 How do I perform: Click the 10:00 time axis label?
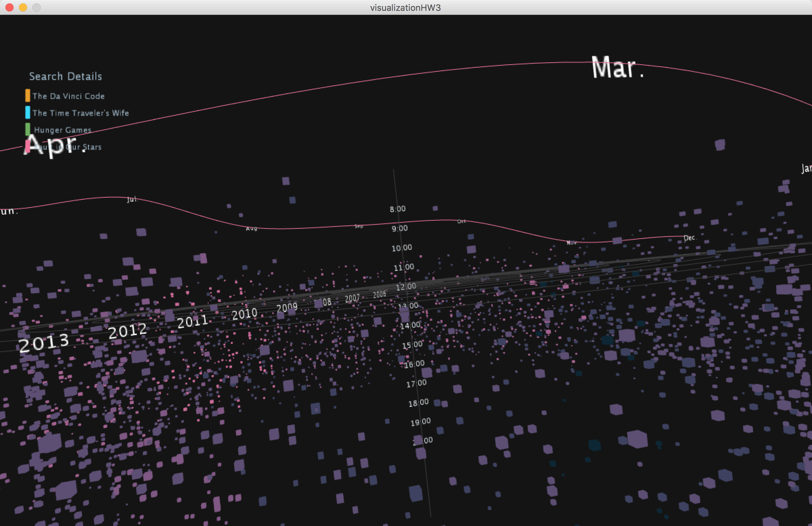[x=402, y=248]
